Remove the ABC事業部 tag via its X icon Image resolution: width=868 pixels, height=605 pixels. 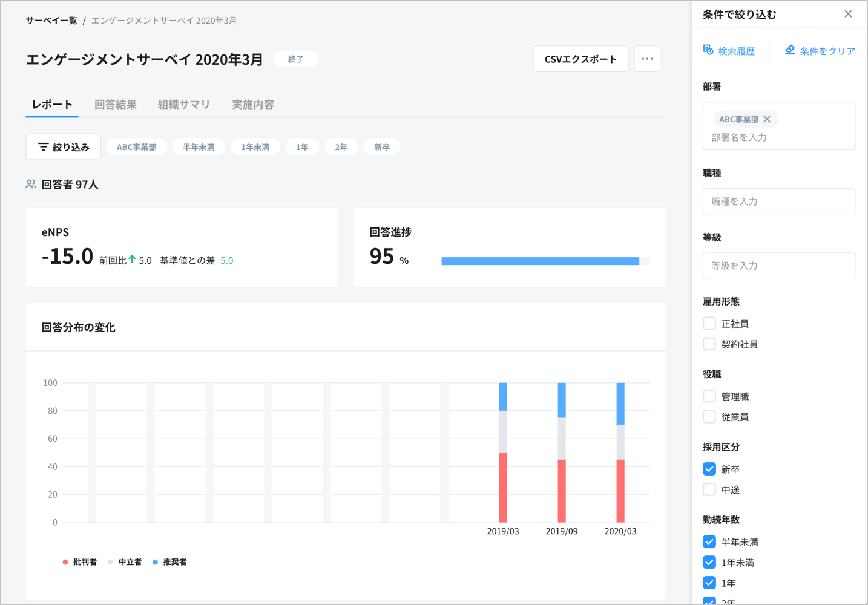(x=767, y=119)
